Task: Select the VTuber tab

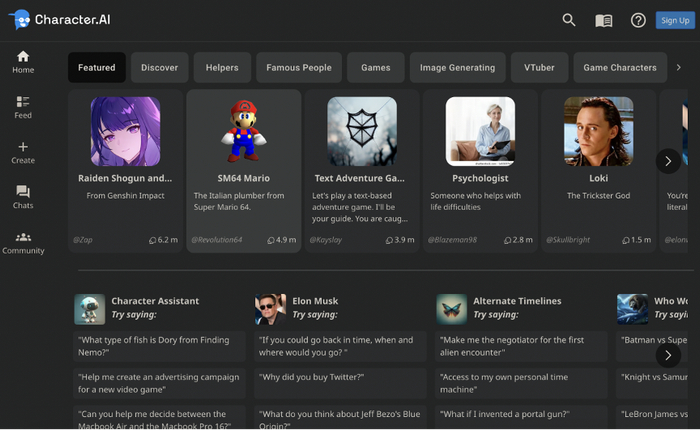Action: tap(539, 67)
